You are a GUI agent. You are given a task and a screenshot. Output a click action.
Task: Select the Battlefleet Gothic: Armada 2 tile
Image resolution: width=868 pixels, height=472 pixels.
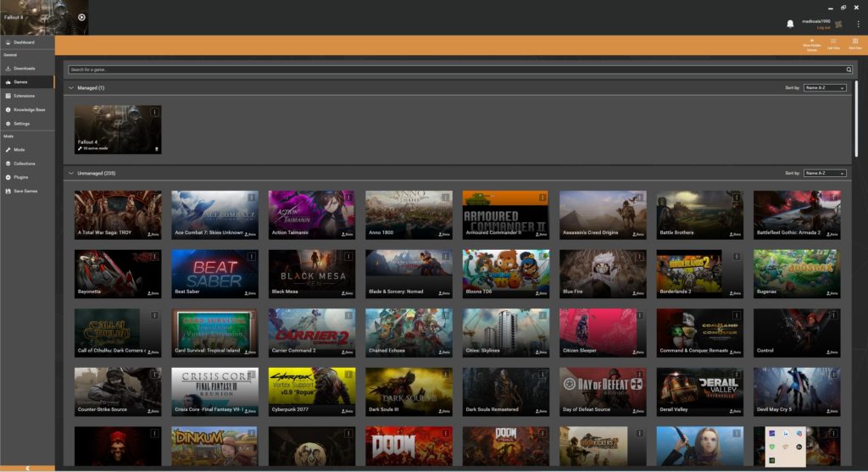(x=797, y=214)
